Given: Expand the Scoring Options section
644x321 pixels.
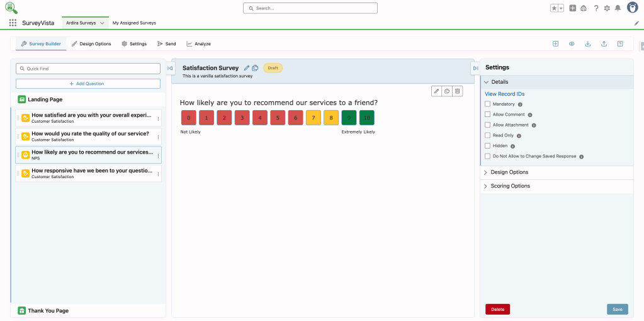Looking at the screenshot, I should pyautogui.click(x=510, y=186).
